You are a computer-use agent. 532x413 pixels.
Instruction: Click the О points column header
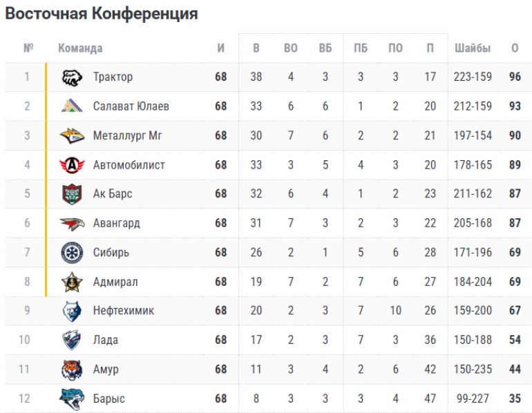point(515,48)
